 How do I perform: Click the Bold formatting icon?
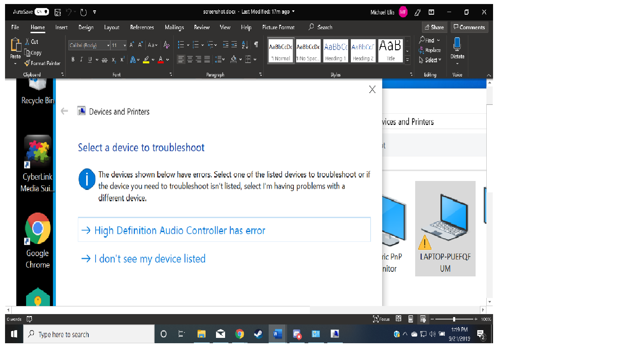[x=72, y=59]
